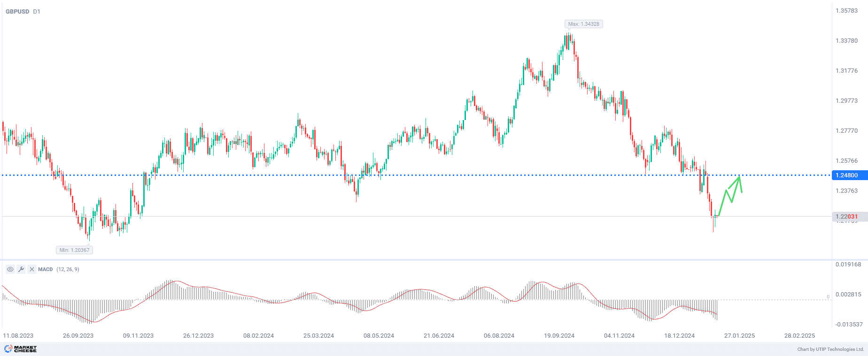This screenshot has height=356, width=868.
Task: Click the 19.09.2024 date on time axis
Action: pyautogui.click(x=559, y=335)
